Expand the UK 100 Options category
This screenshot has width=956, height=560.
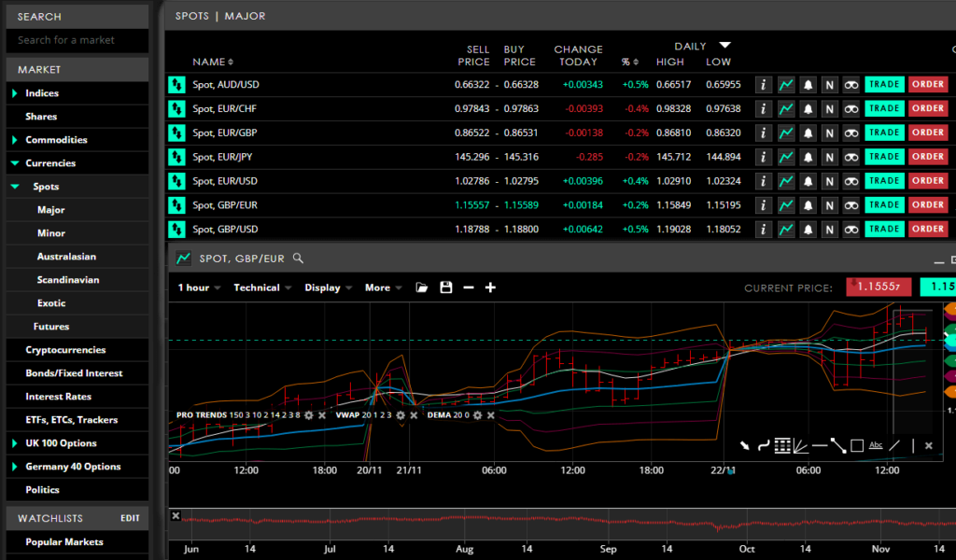click(x=15, y=443)
